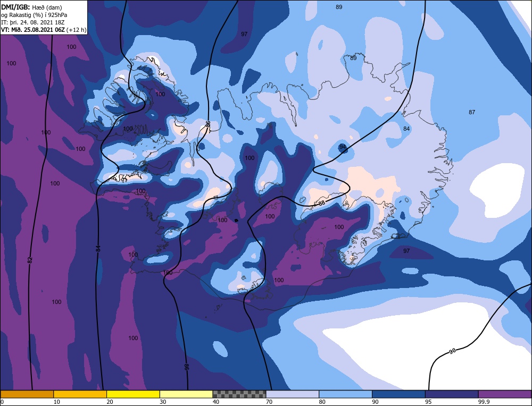The image size is (532, 406).
Task: Click the "88" contour line label
Action: 322,203
